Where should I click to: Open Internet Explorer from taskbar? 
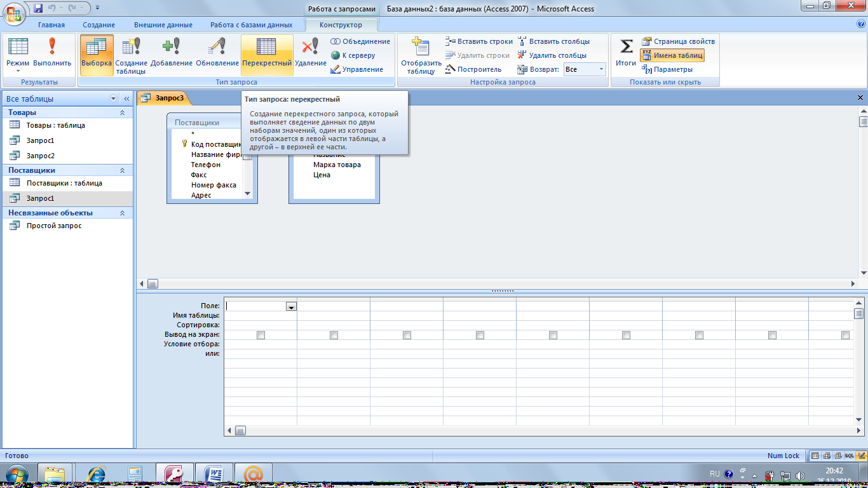click(x=96, y=475)
